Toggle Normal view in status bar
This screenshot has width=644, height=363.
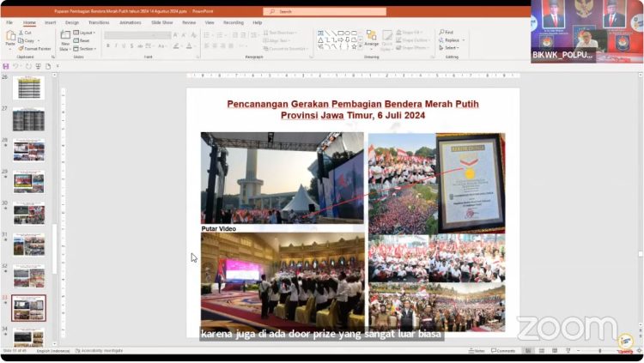[528, 351]
